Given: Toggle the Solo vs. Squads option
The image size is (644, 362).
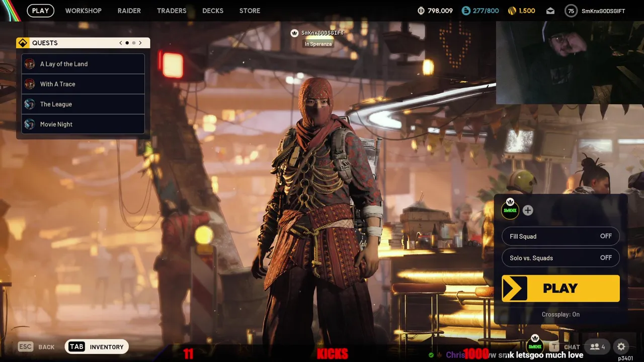Looking at the screenshot, I should coord(560,257).
